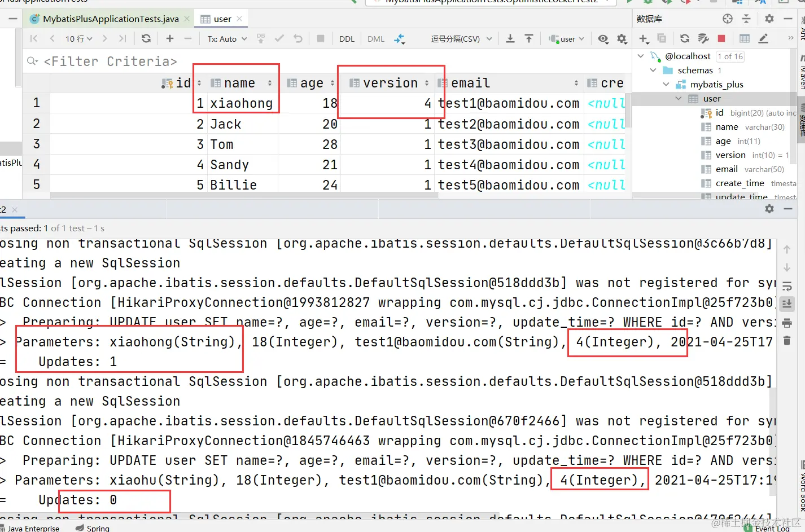Open data grid settings gear
This screenshot has height=532, width=805.
pos(622,38)
